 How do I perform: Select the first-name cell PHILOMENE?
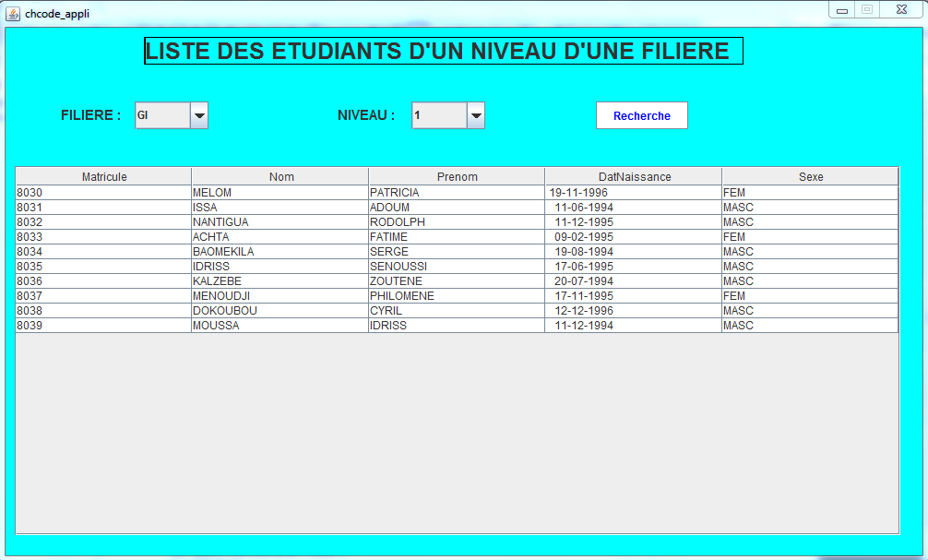[457, 296]
